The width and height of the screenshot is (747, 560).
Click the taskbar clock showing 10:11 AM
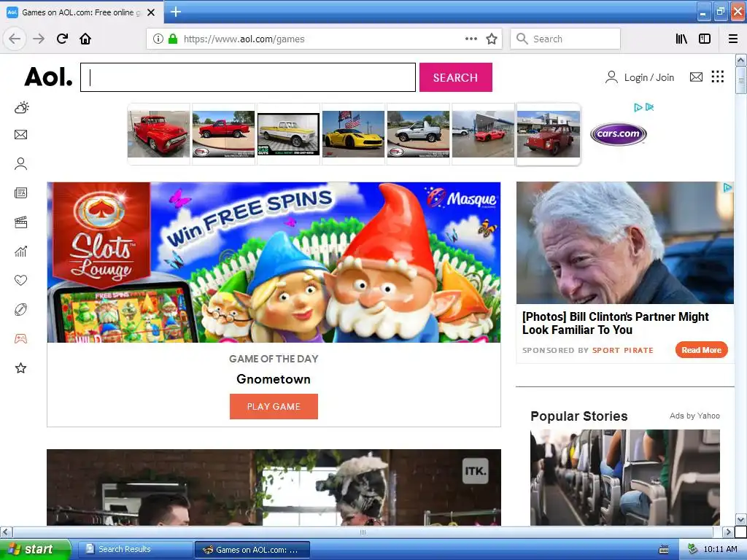click(x=720, y=549)
